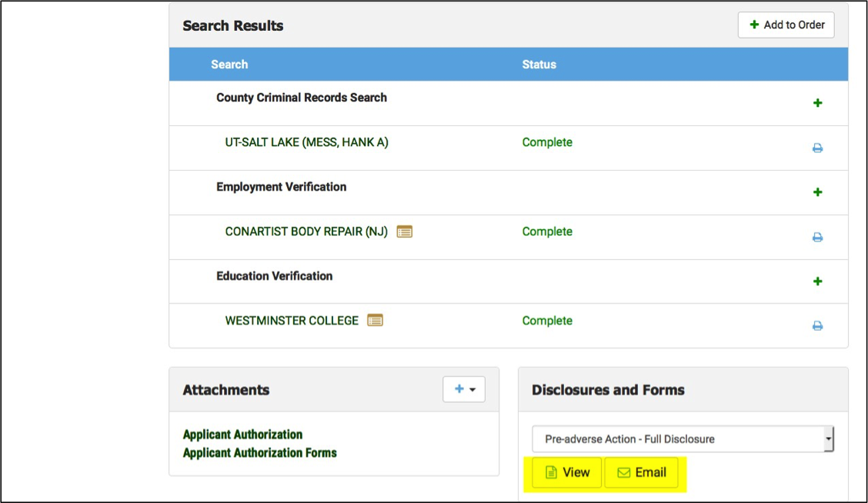Email the selected disclosure form
The height and width of the screenshot is (503, 868).
tap(642, 472)
